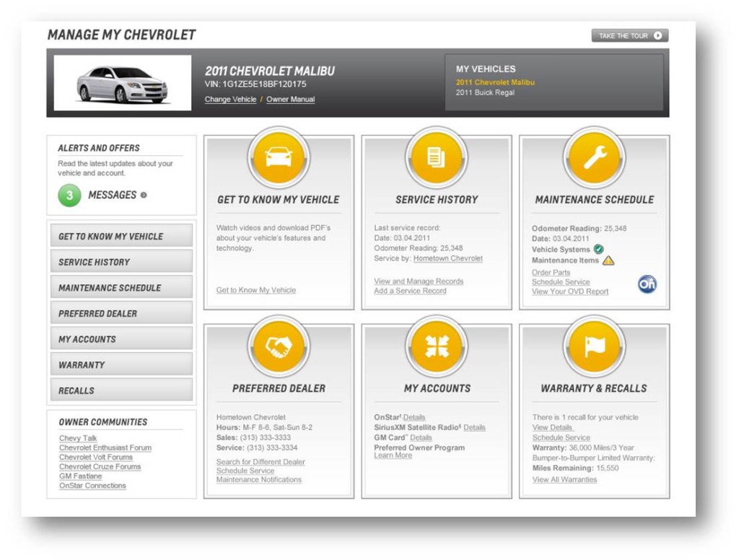
Task: Click Schedule Service in Maintenance Schedule card
Action: pos(561,282)
